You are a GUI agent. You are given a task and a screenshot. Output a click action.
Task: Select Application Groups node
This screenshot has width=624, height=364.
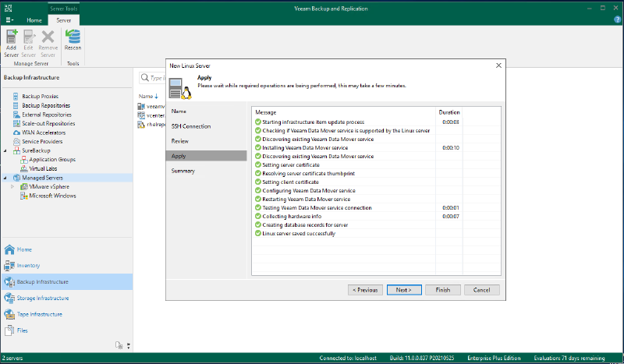[x=52, y=159]
